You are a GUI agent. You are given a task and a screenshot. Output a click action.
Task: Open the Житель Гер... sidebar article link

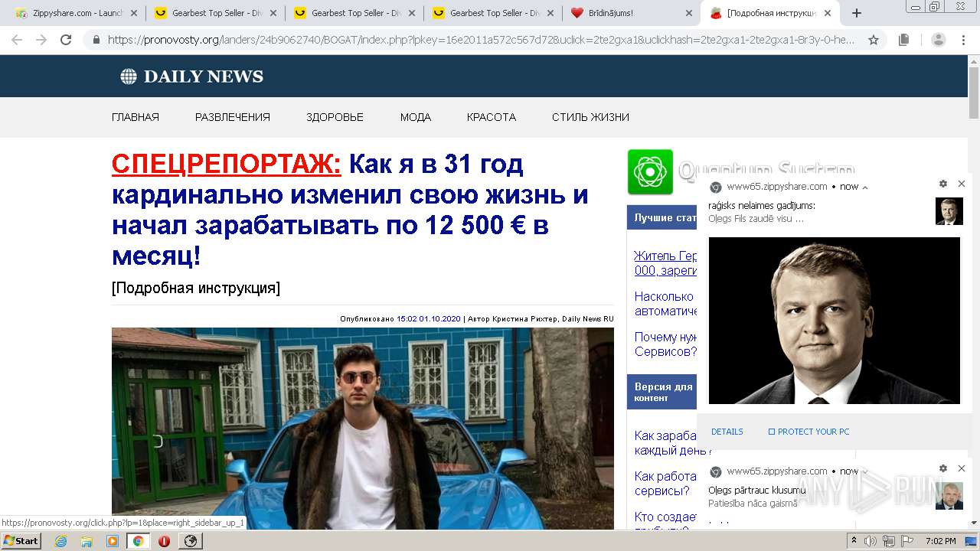click(x=665, y=262)
